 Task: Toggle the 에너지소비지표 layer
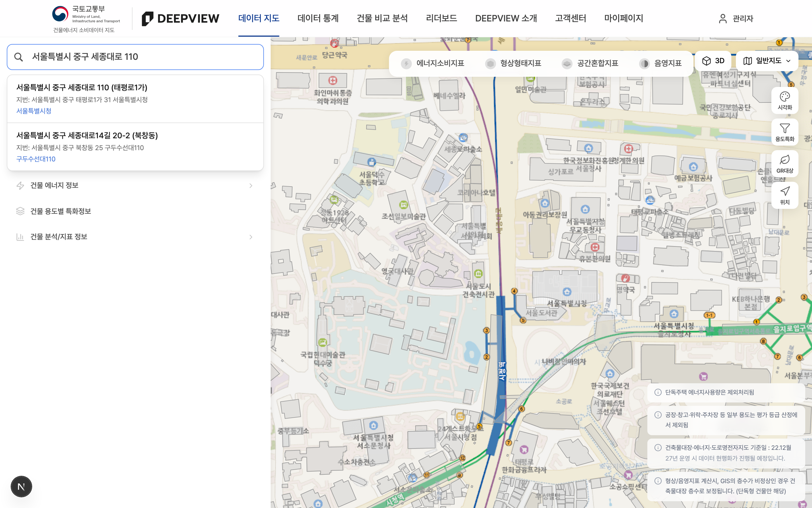433,63
